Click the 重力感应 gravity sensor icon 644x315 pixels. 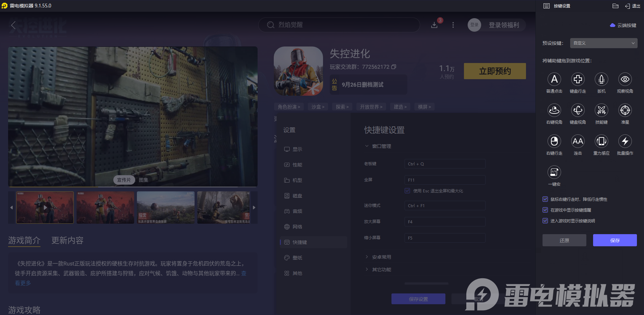(602, 141)
